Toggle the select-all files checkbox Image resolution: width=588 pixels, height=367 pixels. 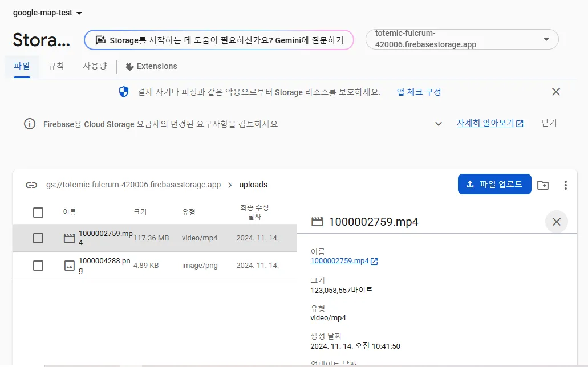click(38, 213)
